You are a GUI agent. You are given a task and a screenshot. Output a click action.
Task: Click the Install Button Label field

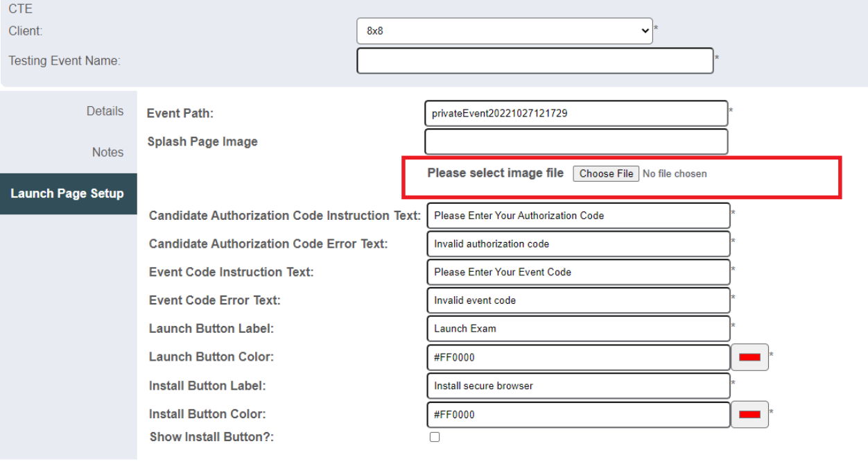point(578,386)
